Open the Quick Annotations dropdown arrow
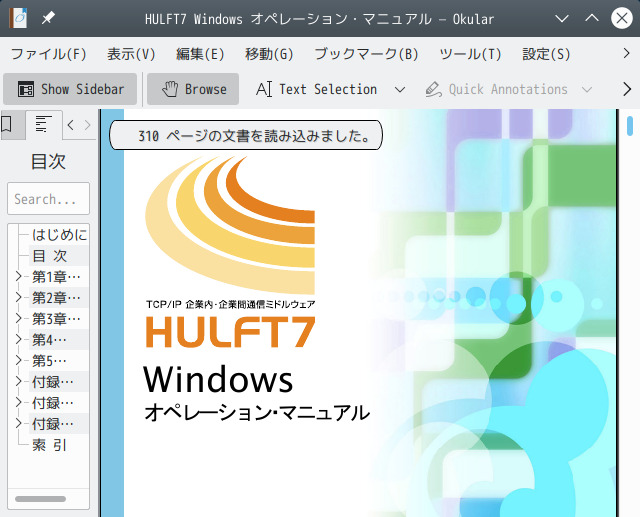 point(587,89)
